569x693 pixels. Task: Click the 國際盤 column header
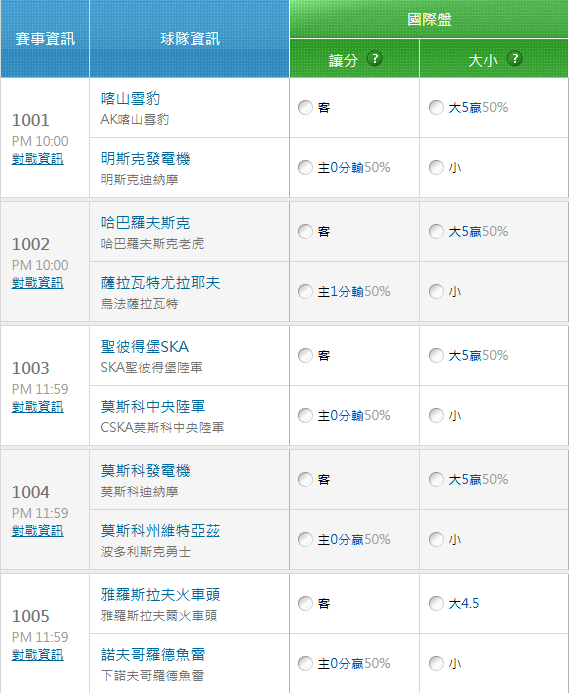click(x=429, y=19)
